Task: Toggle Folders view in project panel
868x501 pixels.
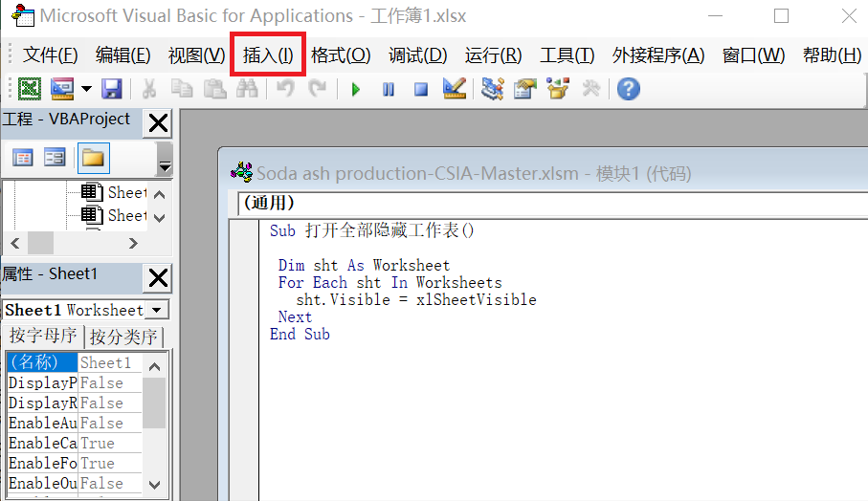Action: (93, 158)
